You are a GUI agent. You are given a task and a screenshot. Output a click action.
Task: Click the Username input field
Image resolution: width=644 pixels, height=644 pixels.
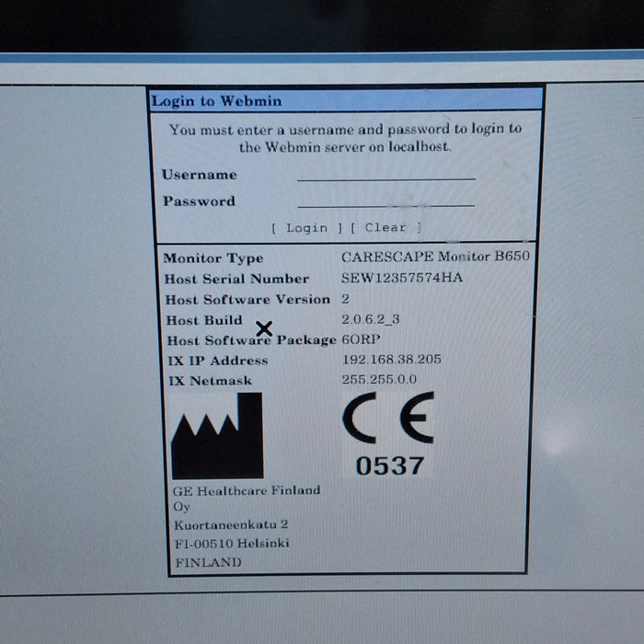(x=386, y=174)
